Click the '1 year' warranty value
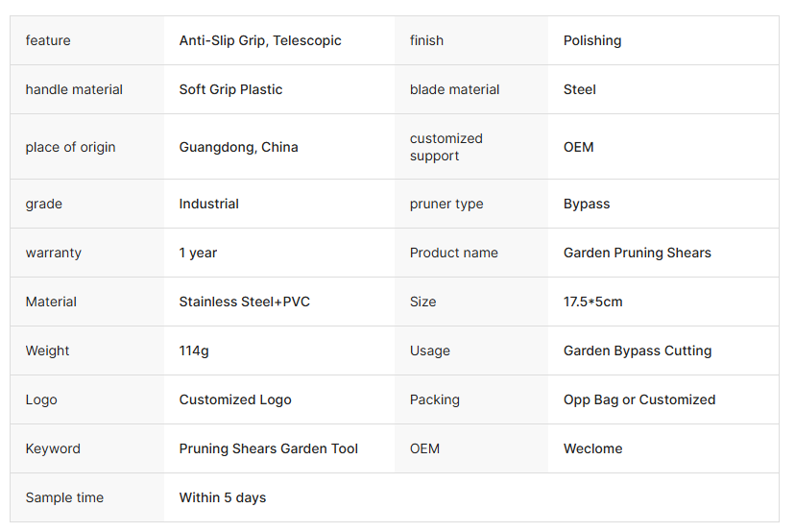Viewport: 795px width, 532px height. (x=198, y=253)
